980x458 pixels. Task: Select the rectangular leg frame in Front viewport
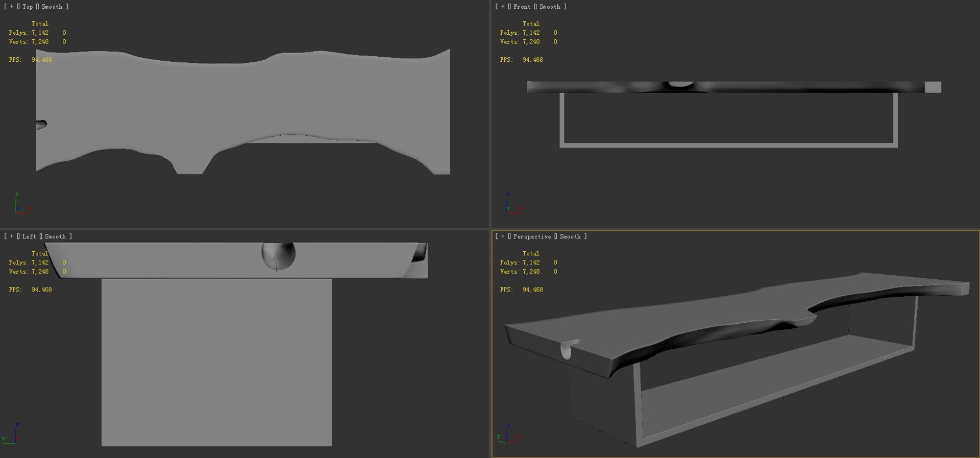point(728,146)
